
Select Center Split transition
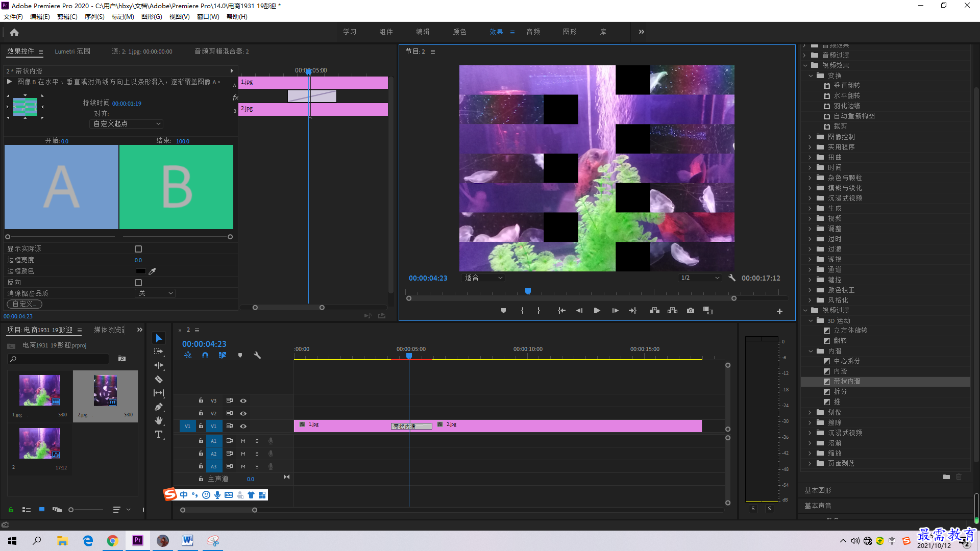847,361
